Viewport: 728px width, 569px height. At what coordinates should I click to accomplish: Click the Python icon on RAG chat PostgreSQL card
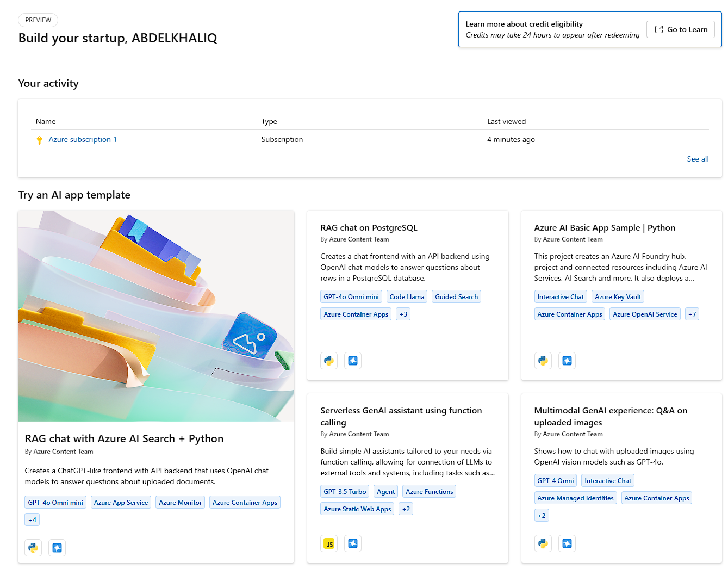329,361
